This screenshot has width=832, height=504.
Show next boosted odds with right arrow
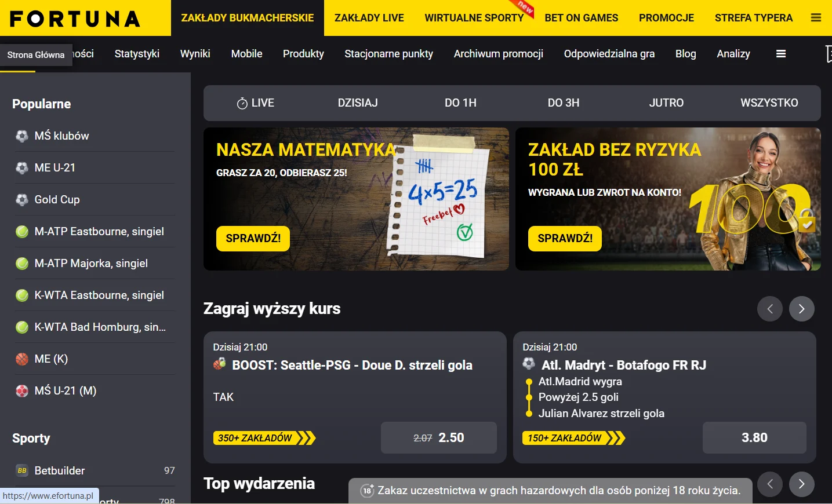tap(801, 309)
